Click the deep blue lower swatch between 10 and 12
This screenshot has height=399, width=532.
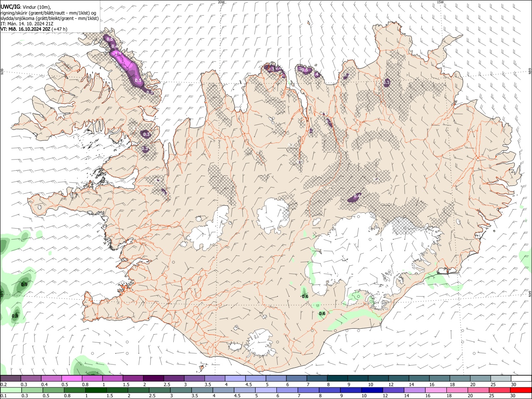click(372, 390)
